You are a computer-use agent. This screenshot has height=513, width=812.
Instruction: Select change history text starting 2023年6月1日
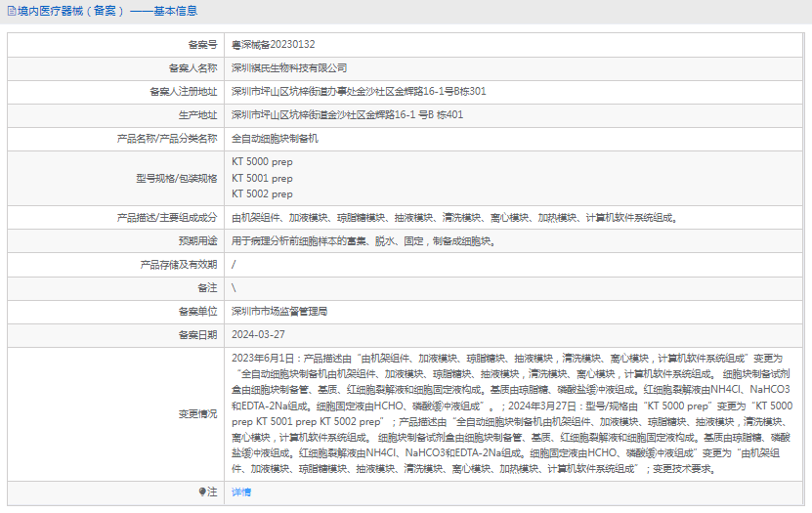[512, 413]
